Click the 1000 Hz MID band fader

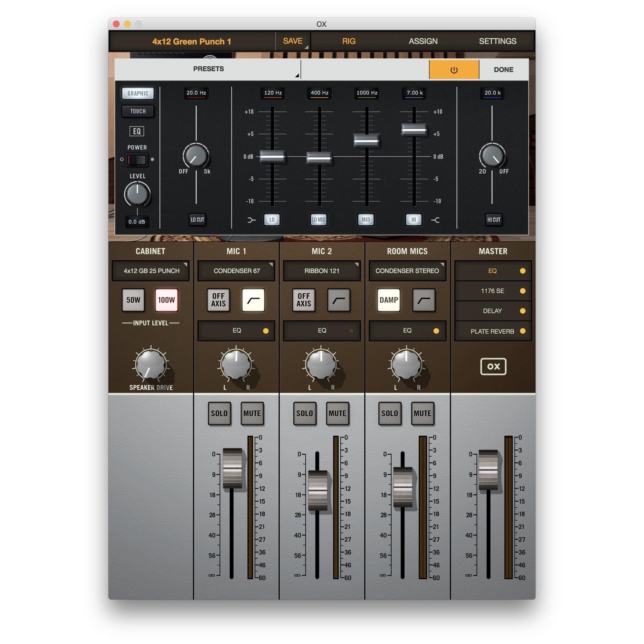point(366,141)
